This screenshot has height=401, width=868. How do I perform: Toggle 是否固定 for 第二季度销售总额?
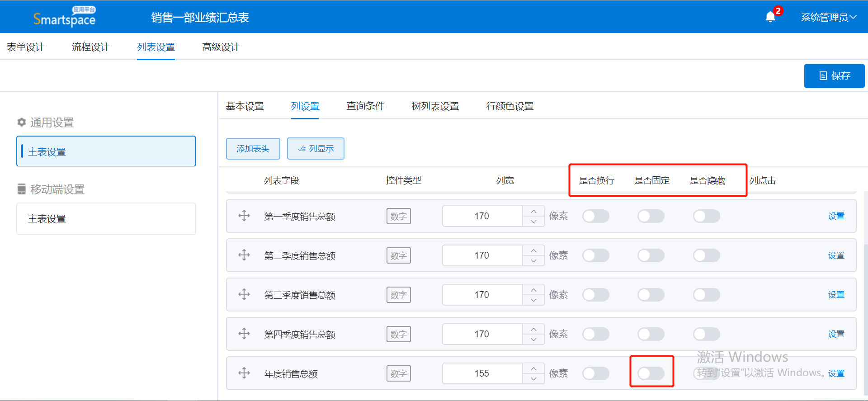pos(651,255)
